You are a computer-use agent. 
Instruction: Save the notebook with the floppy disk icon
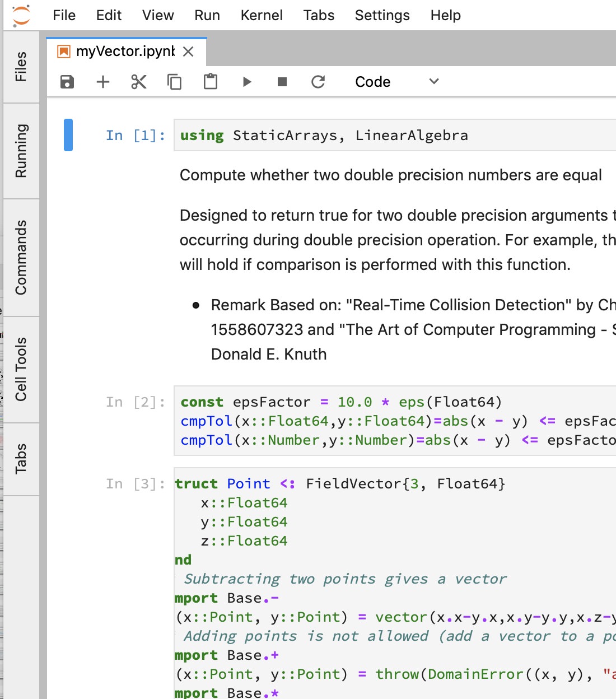coord(67,82)
